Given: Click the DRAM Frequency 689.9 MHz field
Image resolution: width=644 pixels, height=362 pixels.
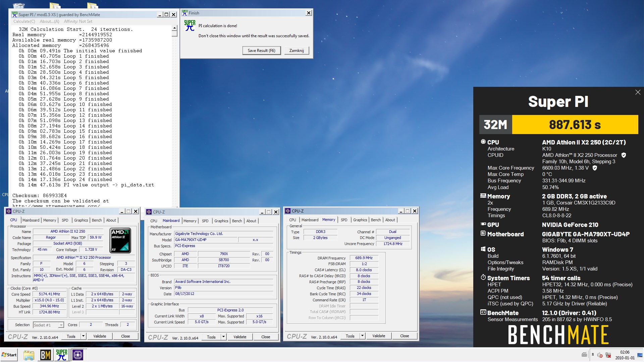Looking at the screenshot, I should point(364,258).
